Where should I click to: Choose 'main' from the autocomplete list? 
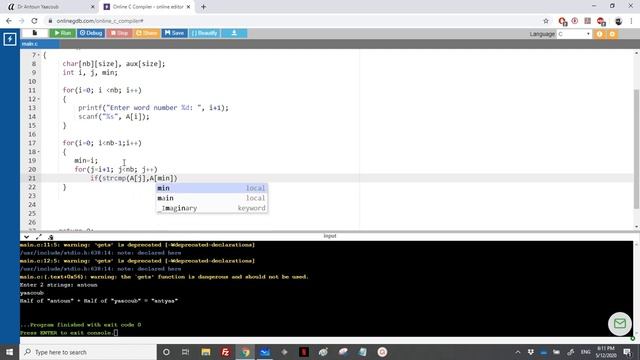[x=212, y=198]
